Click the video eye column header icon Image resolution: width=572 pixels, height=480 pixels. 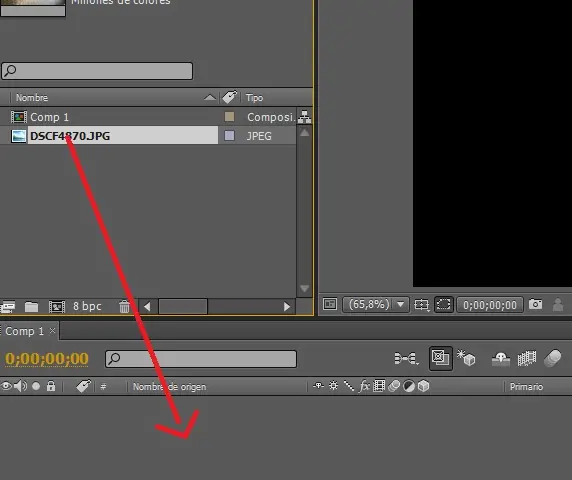point(6,386)
